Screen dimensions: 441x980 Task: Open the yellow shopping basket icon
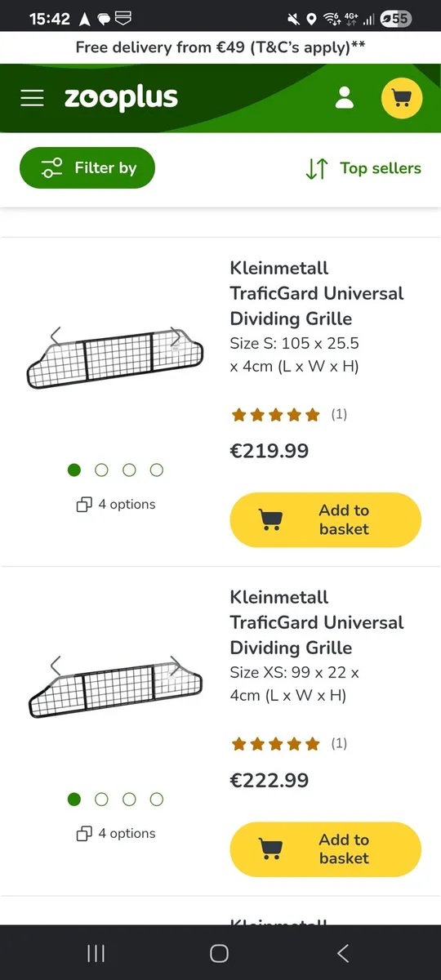402,99
